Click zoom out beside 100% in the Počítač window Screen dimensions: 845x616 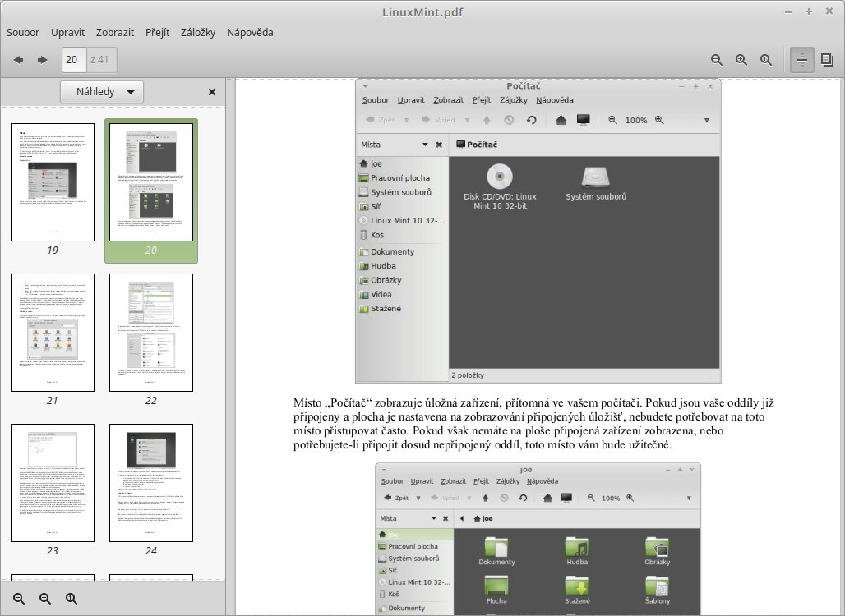pyautogui.click(x=612, y=120)
